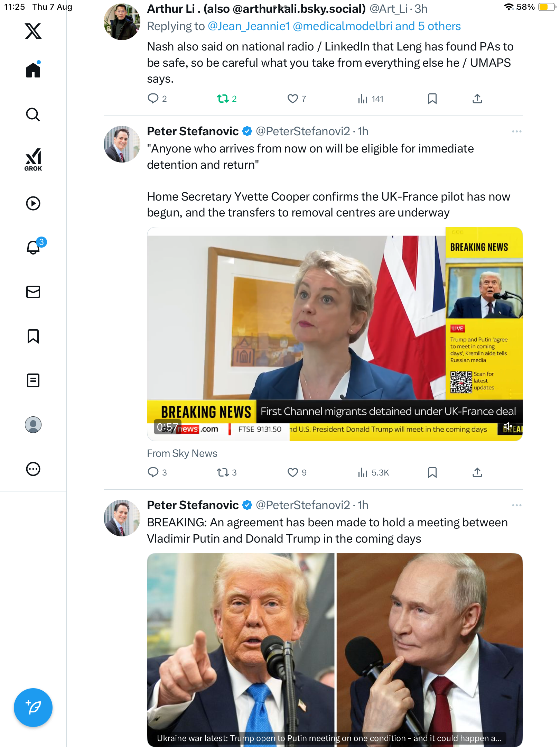Tap the compose new post button
This screenshot has height=747, width=560.
tap(33, 707)
